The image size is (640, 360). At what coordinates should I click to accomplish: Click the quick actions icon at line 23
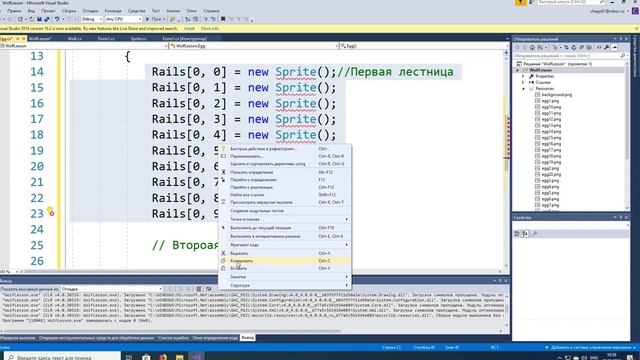(50, 211)
